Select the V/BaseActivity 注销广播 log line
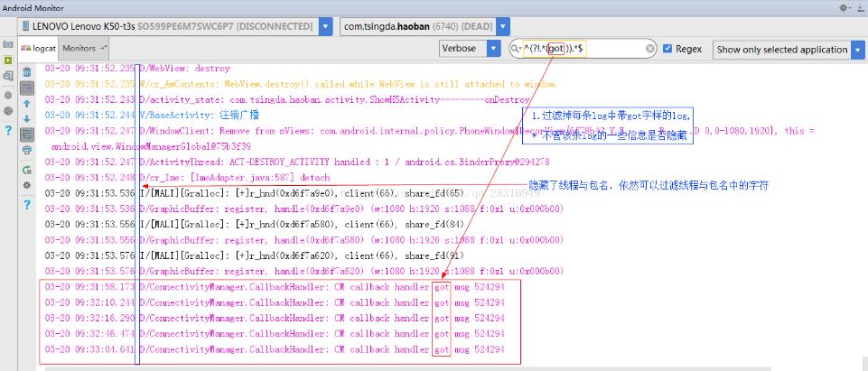Viewport: 868px width, 371px height. 152,115
